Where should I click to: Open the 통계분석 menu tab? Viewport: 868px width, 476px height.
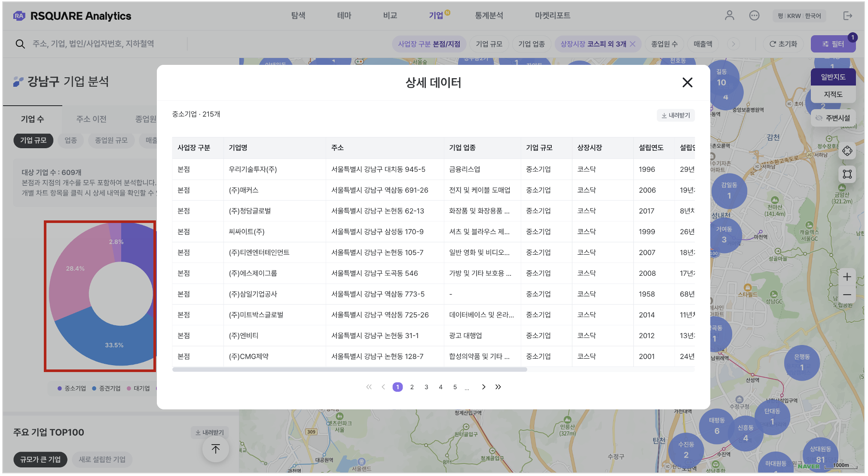point(489,16)
